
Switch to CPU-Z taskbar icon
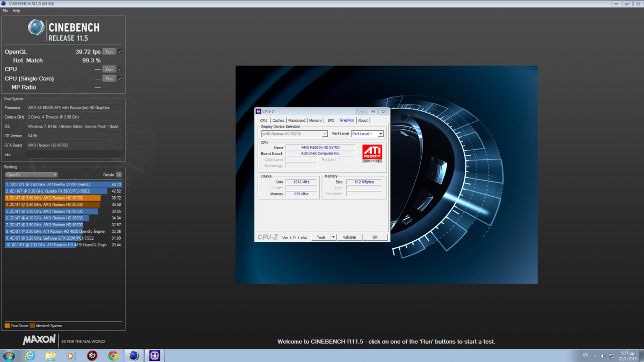coord(156,356)
